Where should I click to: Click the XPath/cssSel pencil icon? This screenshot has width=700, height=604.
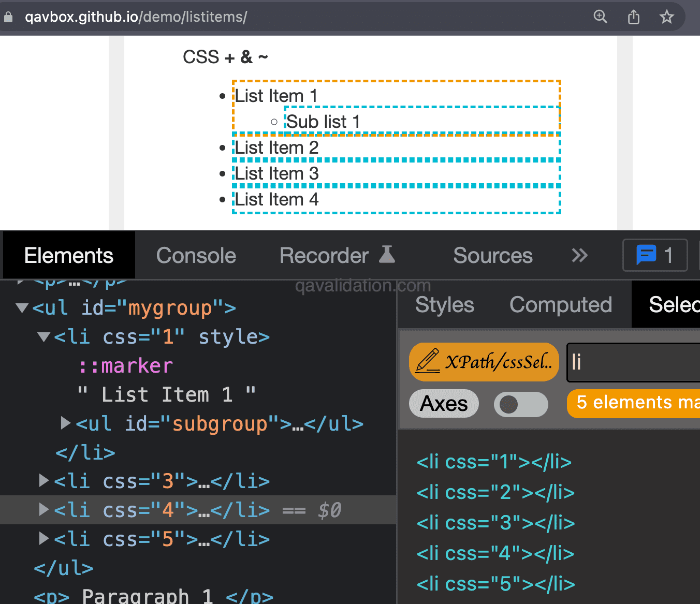pos(429,362)
